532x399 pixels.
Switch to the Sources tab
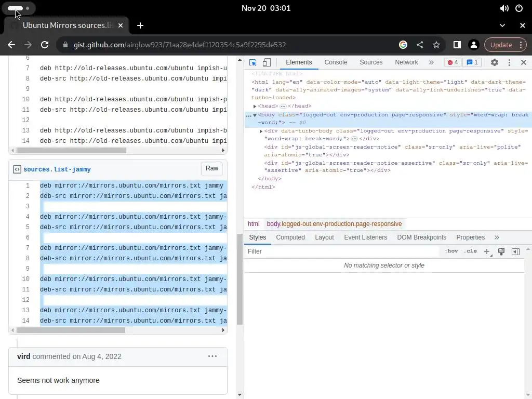coord(371,62)
